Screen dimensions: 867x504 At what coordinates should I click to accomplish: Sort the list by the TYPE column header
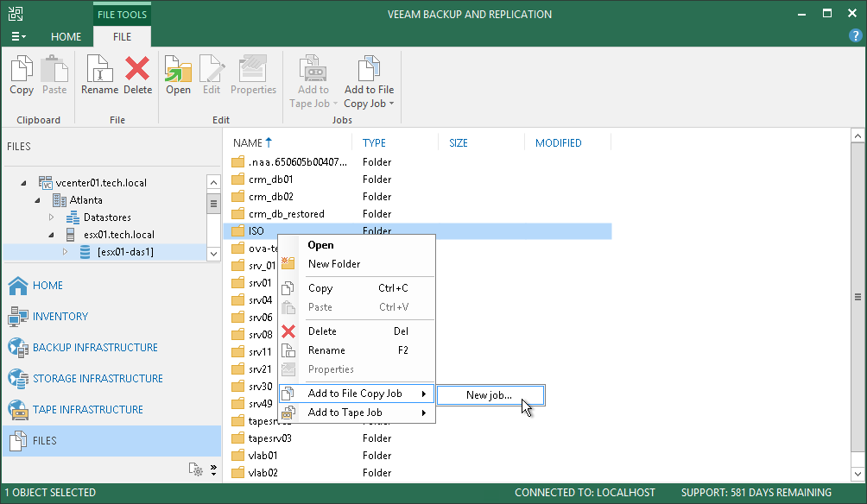374,143
